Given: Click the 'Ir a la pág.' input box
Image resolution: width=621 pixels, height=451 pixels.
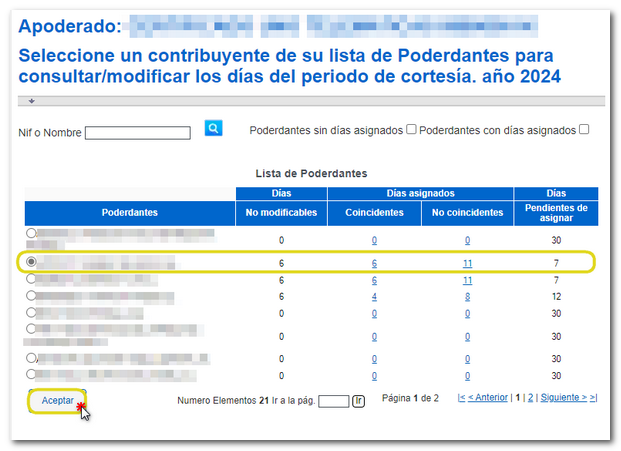Looking at the screenshot, I should (333, 401).
